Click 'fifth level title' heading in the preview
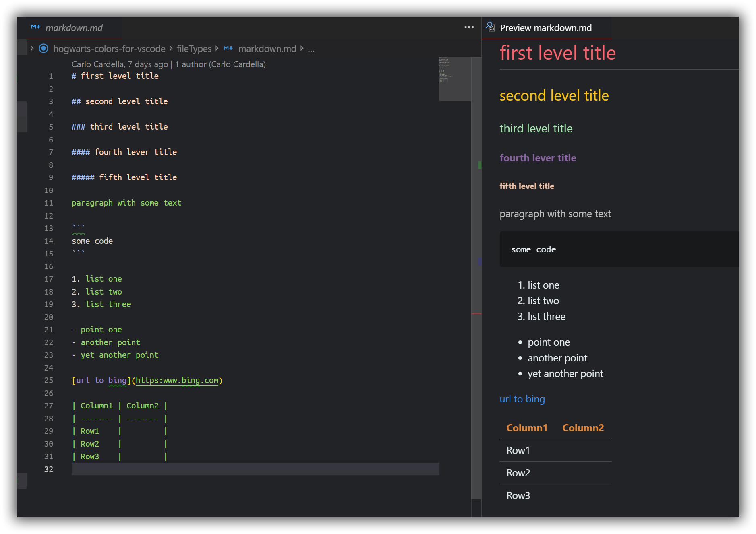The height and width of the screenshot is (534, 756). pyautogui.click(x=527, y=186)
